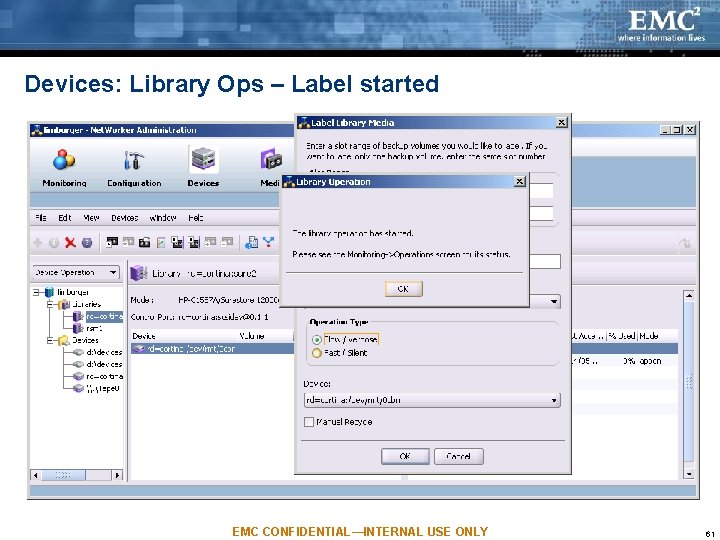Click the blue building info toolbar icon

coord(251,242)
